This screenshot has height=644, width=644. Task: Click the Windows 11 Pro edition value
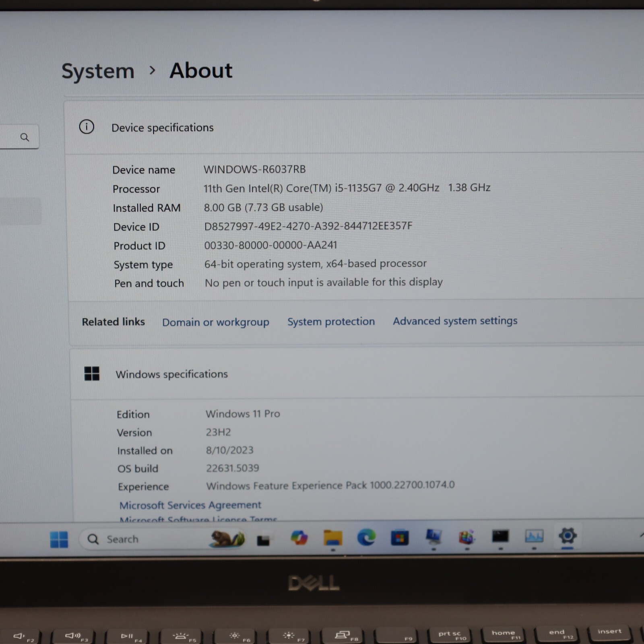(243, 414)
